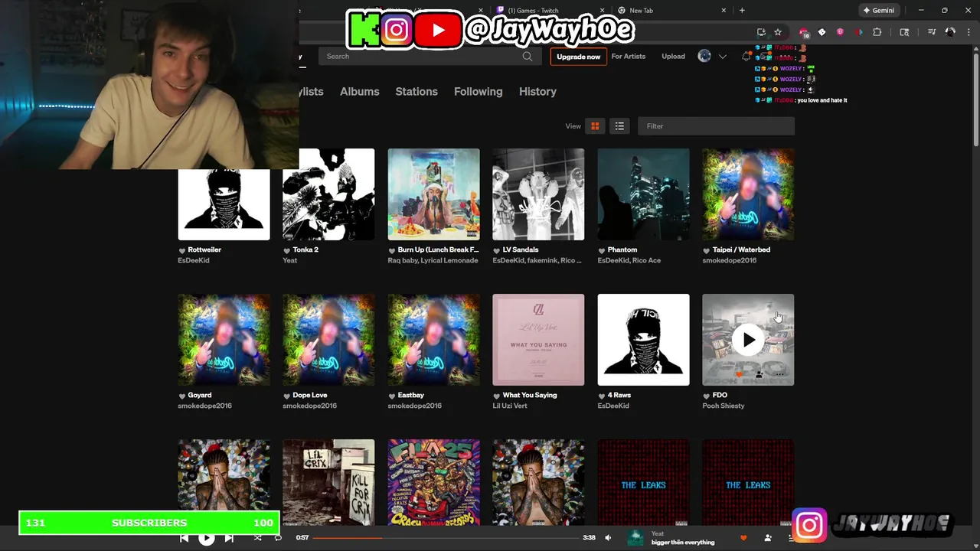The width and height of the screenshot is (980, 551).
Task: Open the What You Saying cover art
Action: click(538, 340)
